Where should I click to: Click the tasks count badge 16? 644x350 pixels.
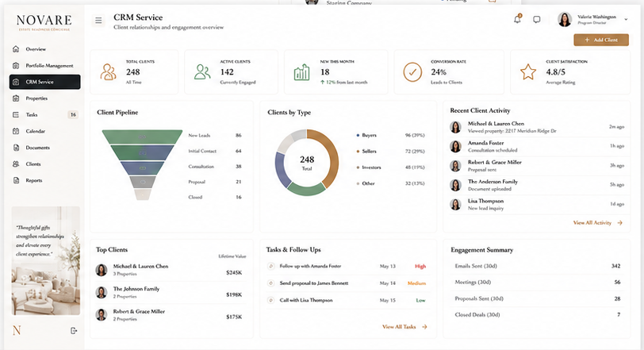tap(73, 114)
